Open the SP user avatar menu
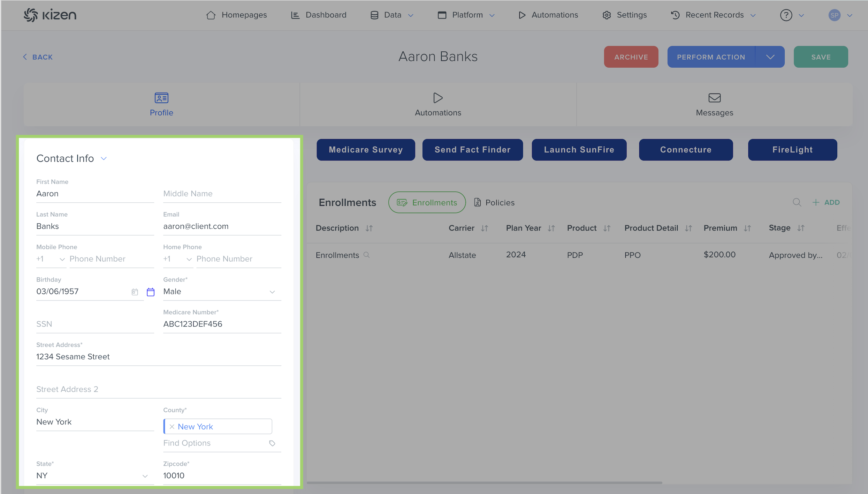 click(x=834, y=15)
